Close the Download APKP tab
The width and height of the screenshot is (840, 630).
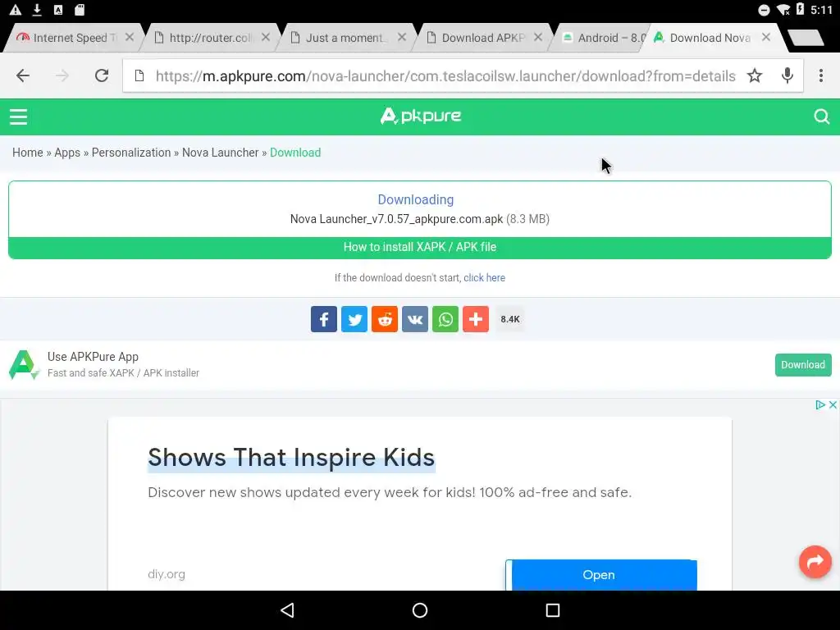538,37
